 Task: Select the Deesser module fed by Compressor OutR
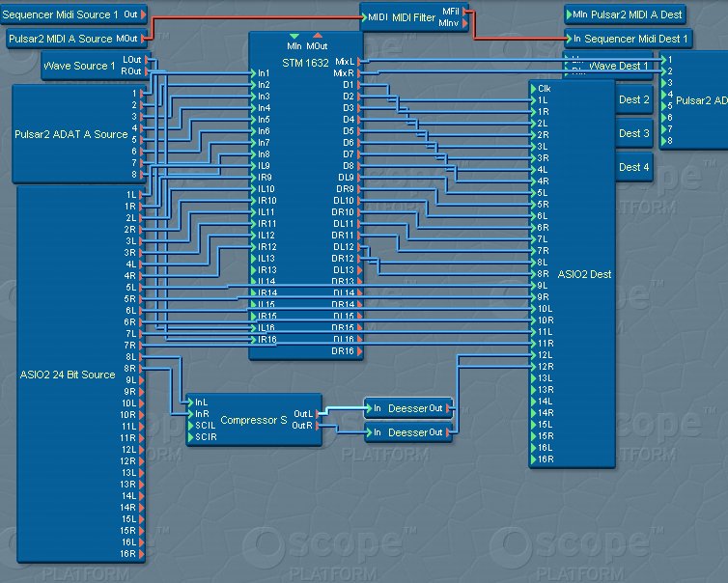tap(407, 432)
